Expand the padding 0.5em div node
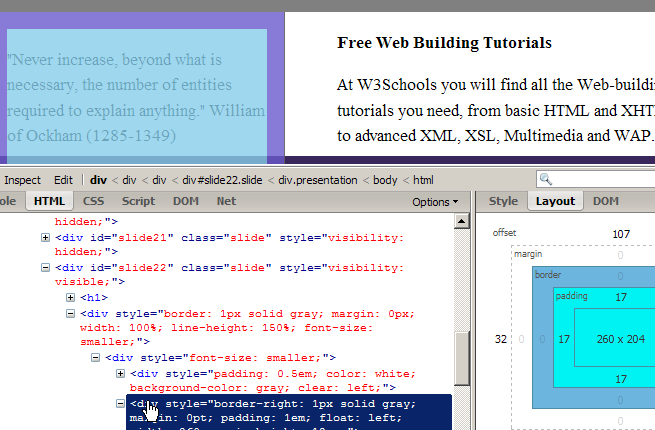This screenshot has height=430, width=655. (122, 373)
